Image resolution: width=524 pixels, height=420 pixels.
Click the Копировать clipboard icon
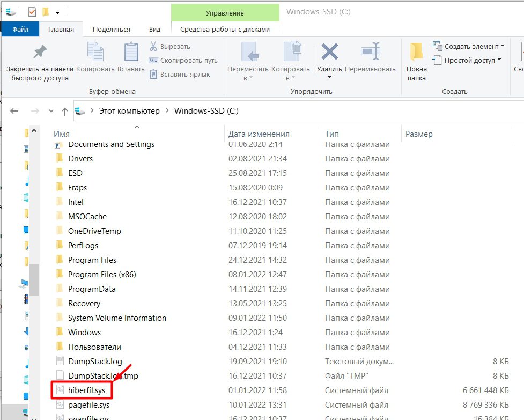(95, 52)
